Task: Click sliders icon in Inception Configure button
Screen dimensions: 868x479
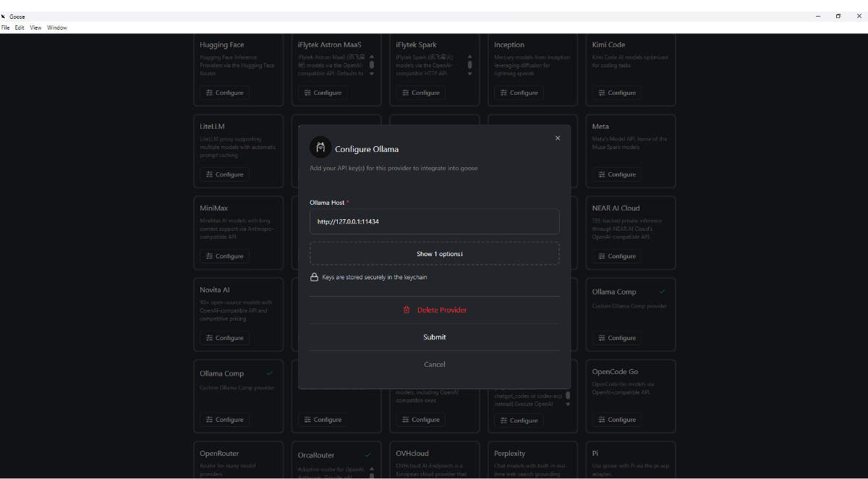Action: (x=504, y=93)
